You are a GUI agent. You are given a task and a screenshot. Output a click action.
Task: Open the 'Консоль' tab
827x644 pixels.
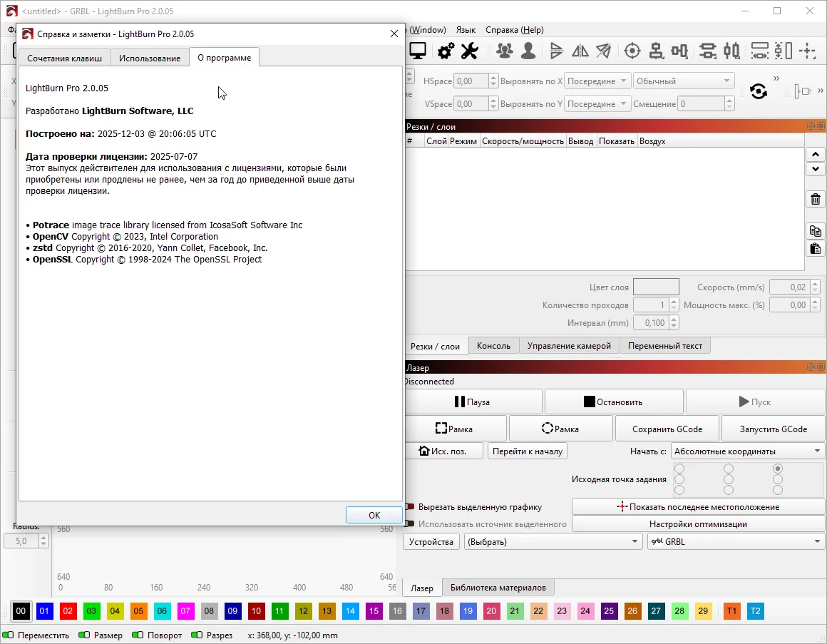(x=493, y=346)
